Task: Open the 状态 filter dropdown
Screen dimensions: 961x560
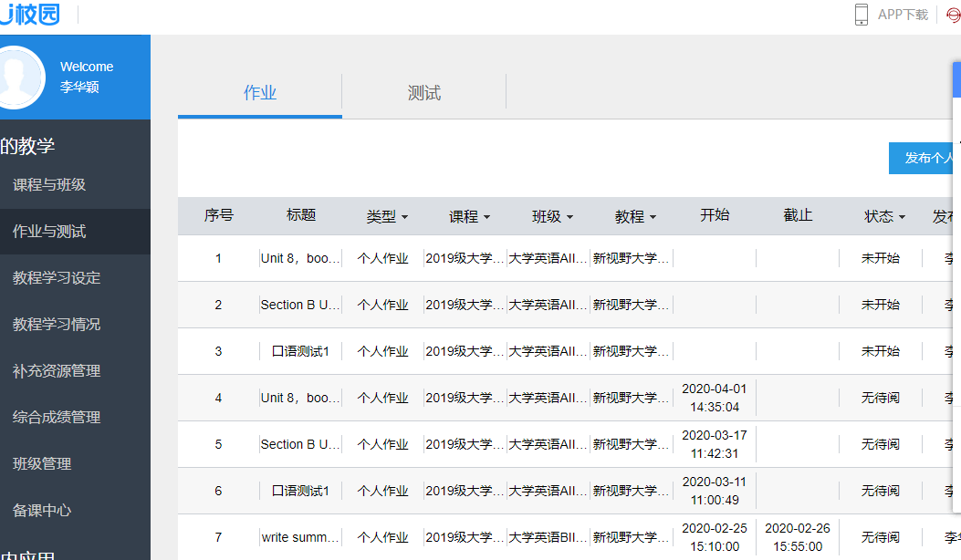Action: click(884, 217)
